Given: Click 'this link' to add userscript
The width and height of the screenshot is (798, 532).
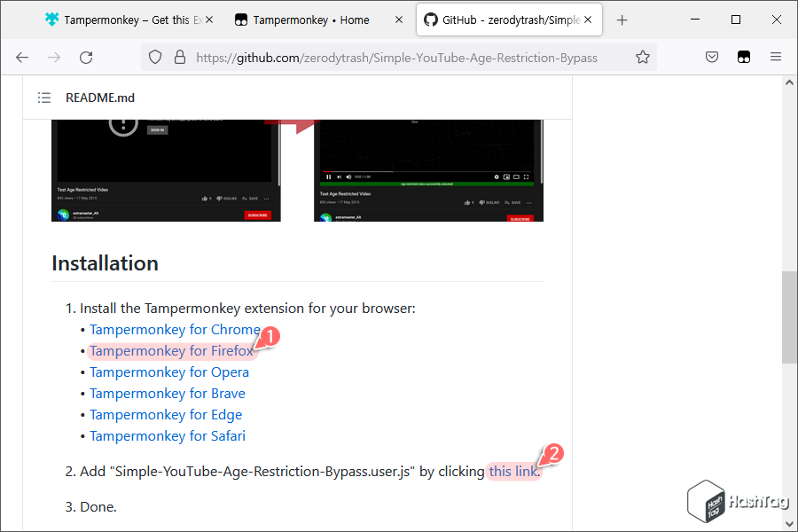Looking at the screenshot, I should [513, 472].
